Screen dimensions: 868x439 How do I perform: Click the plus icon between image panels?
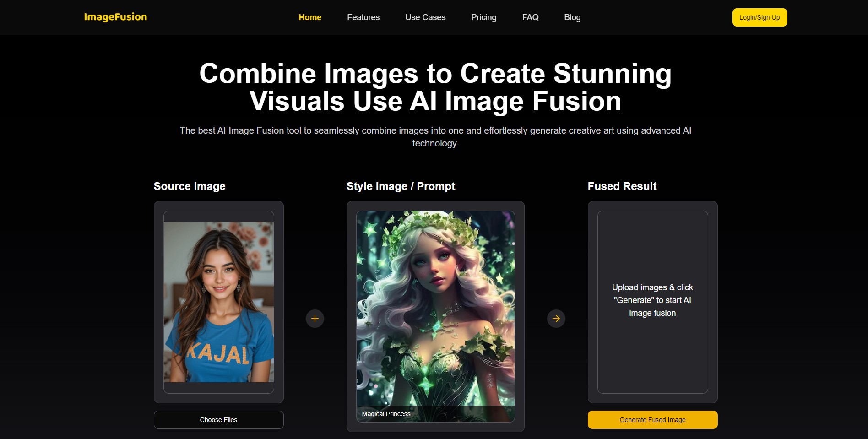coord(315,319)
